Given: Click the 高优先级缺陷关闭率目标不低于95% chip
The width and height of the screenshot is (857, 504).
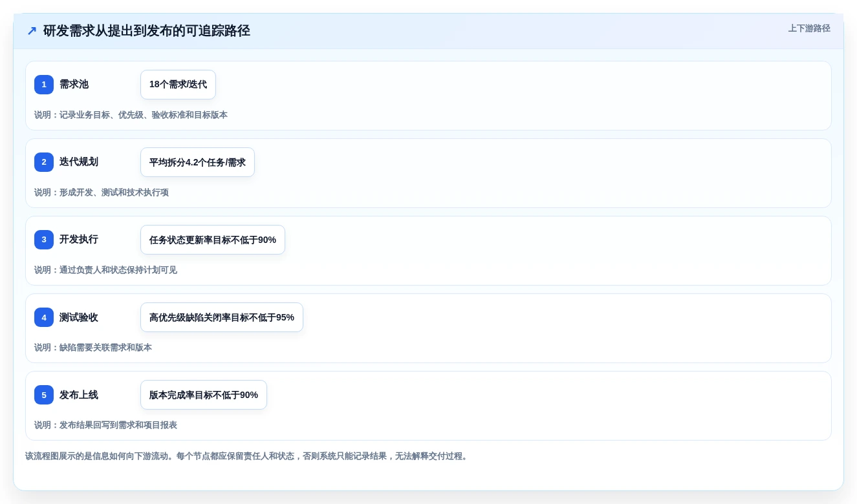Looking at the screenshot, I should point(222,317).
